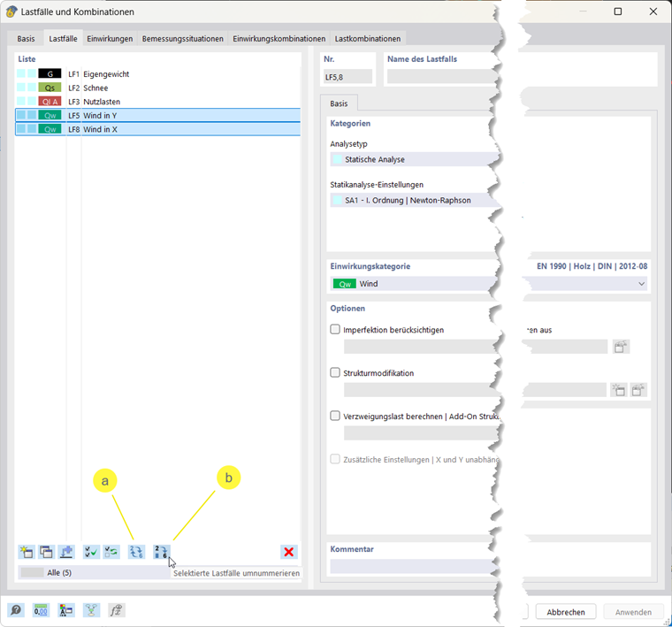Select LF3 Nutzlasten load case

[157, 102]
